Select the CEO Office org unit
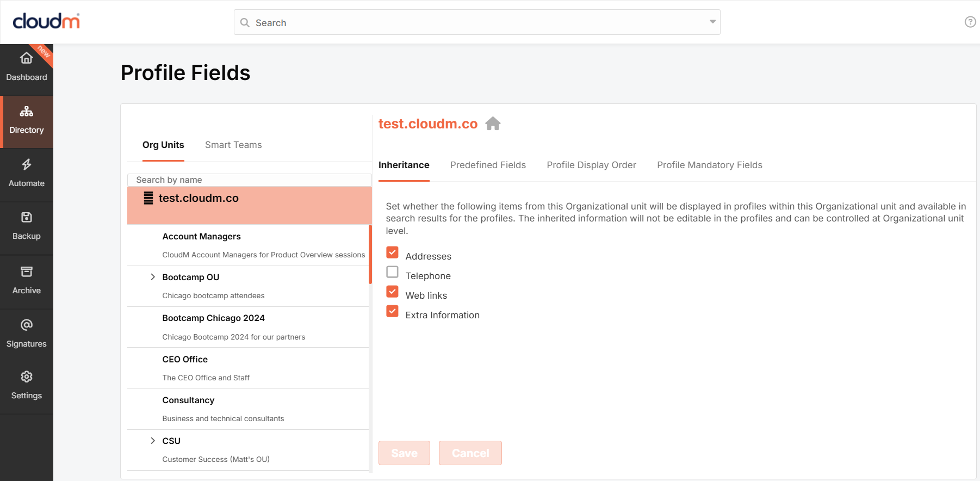The width and height of the screenshot is (980, 481). click(x=185, y=359)
